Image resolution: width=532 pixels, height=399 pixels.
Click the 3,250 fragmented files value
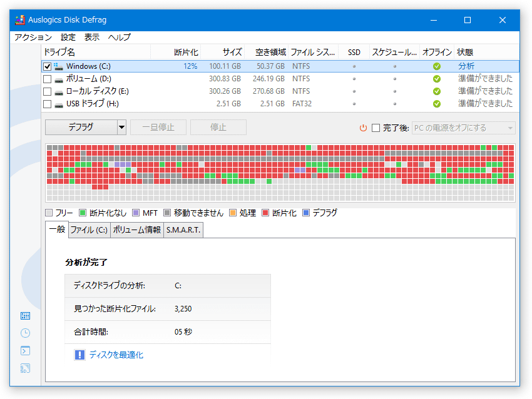pos(183,309)
